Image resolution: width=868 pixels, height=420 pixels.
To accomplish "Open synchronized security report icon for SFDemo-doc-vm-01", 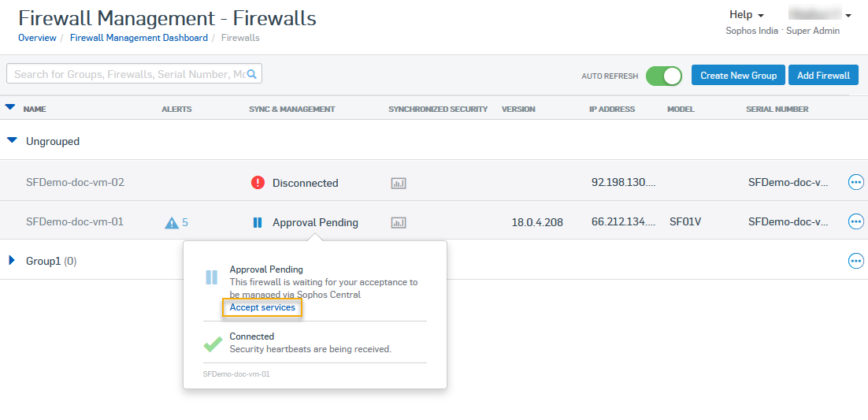I will 399,223.
